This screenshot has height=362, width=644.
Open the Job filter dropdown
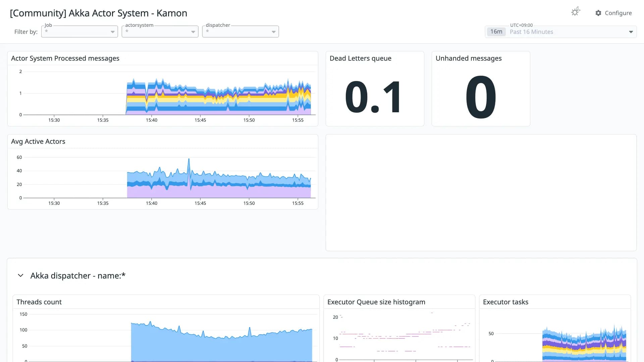point(79,32)
